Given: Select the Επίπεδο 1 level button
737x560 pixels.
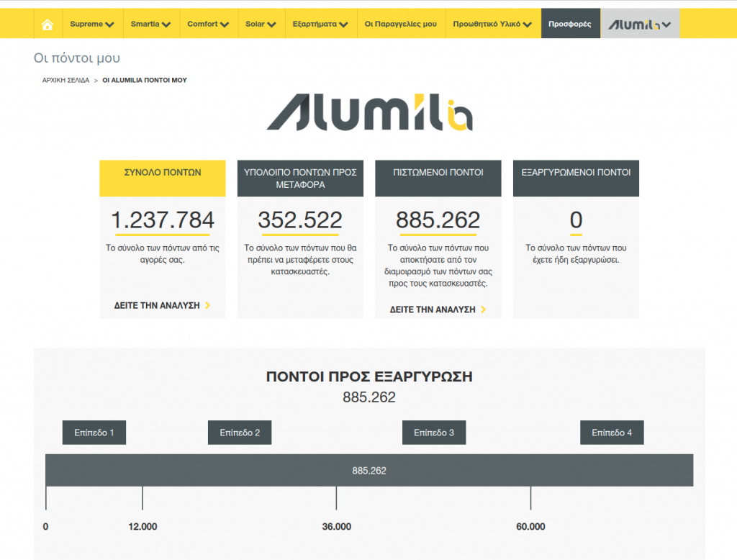Looking at the screenshot, I should [x=94, y=433].
